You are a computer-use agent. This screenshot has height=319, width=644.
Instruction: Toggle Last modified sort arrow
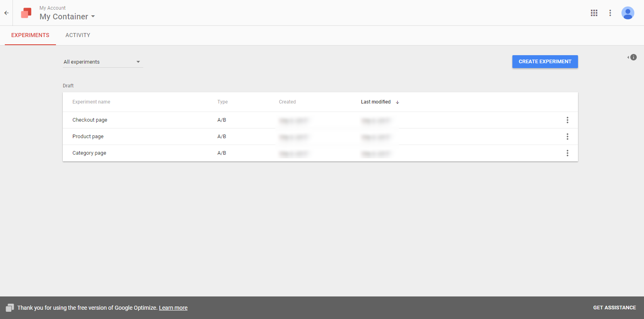(397, 102)
